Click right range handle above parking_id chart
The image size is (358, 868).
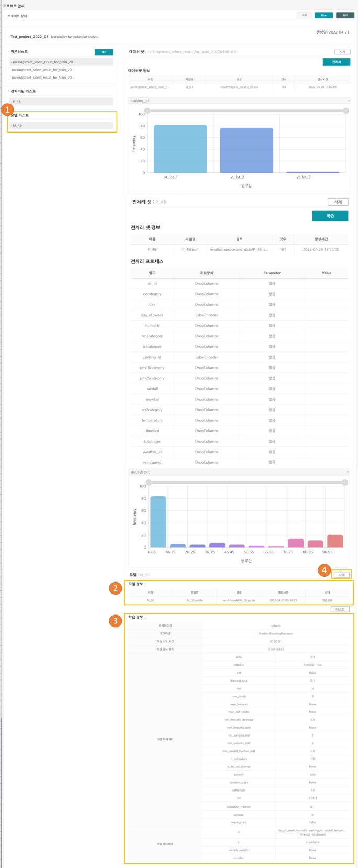tap(346, 111)
